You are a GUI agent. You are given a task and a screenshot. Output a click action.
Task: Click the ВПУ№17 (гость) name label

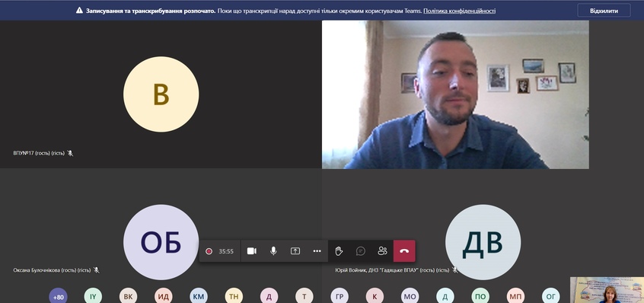(x=39, y=153)
